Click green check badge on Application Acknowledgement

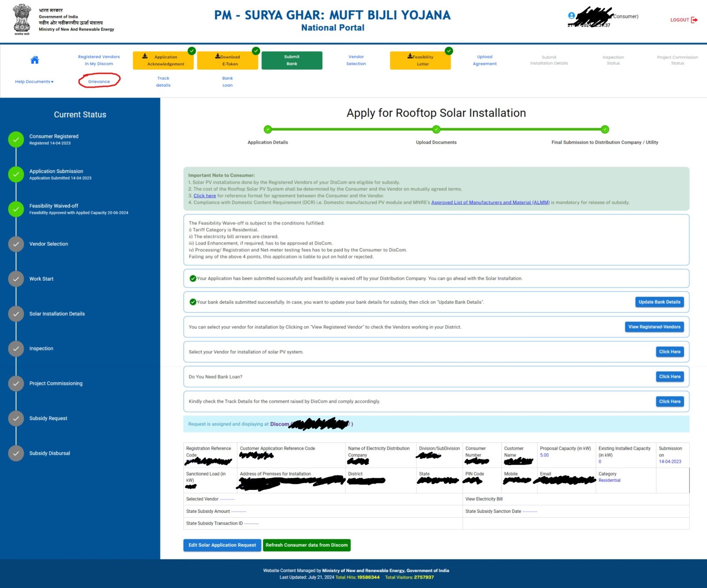click(192, 51)
